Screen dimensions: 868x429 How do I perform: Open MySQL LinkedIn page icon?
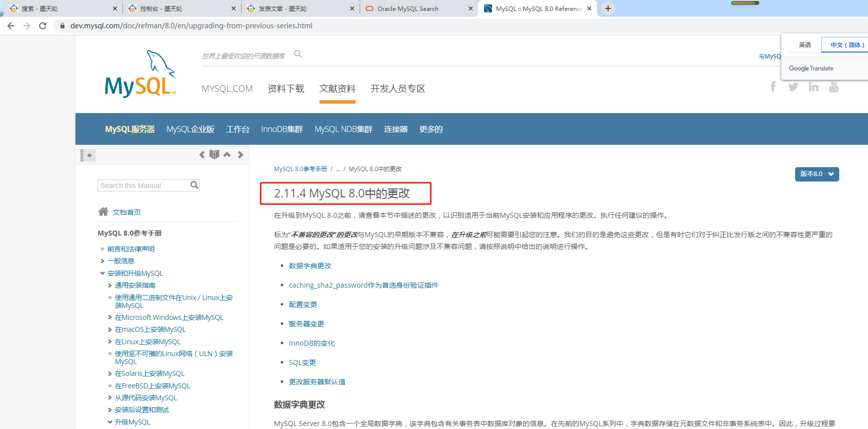813,87
